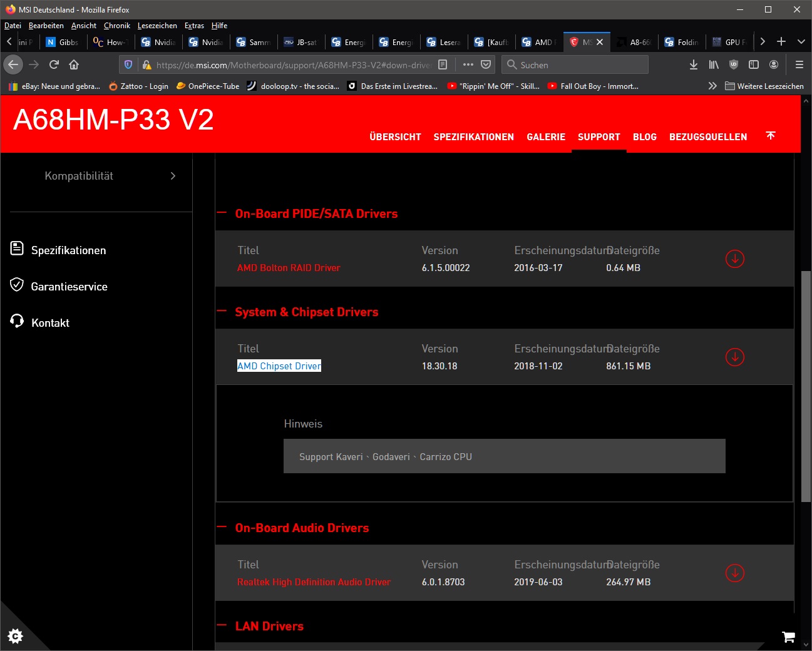Open the shopping cart icon
The image size is (812, 651).
click(x=788, y=637)
